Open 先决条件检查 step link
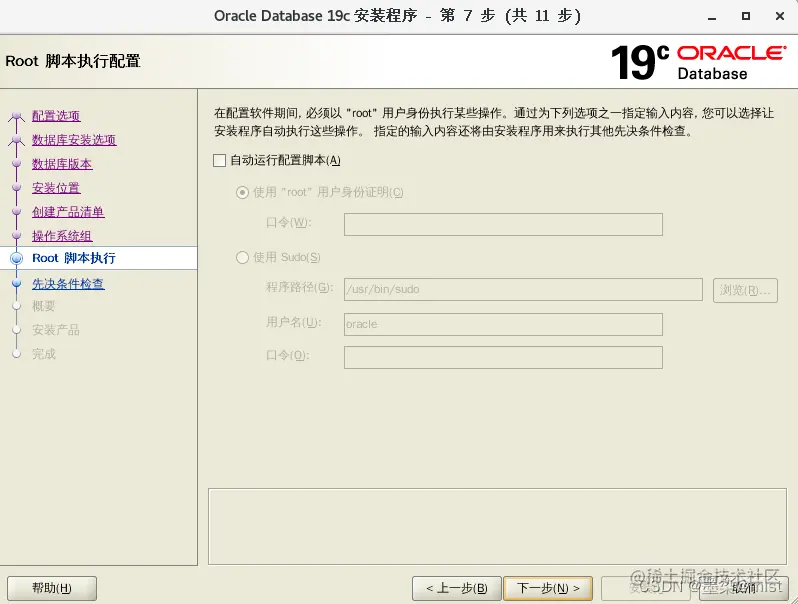 pyautogui.click(x=68, y=283)
